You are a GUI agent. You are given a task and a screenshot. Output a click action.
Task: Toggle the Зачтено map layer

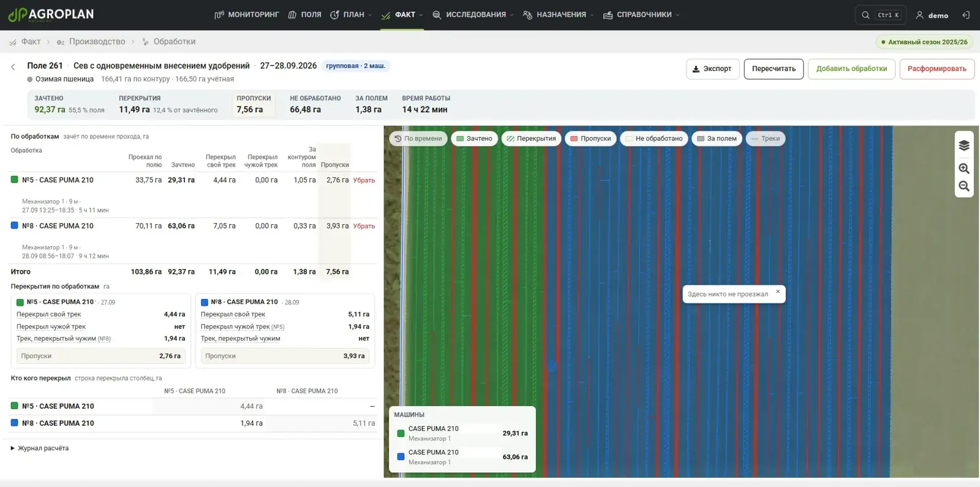point(475,138)
